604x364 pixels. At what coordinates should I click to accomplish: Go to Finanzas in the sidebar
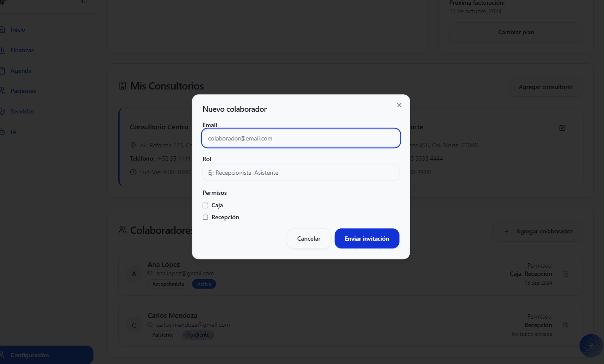pos(22,50)
